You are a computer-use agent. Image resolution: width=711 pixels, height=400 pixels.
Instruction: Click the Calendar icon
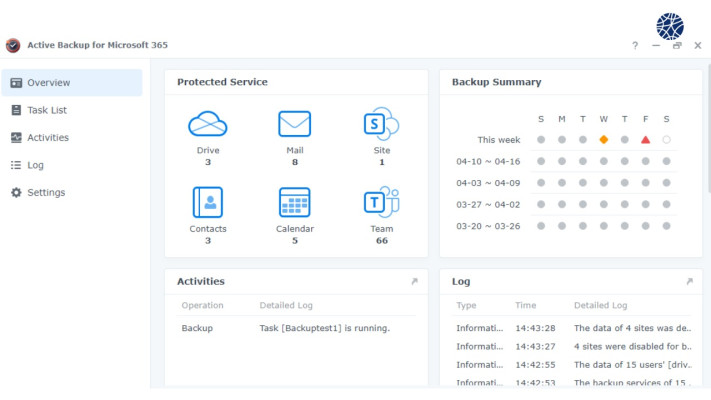pos(295,202)
